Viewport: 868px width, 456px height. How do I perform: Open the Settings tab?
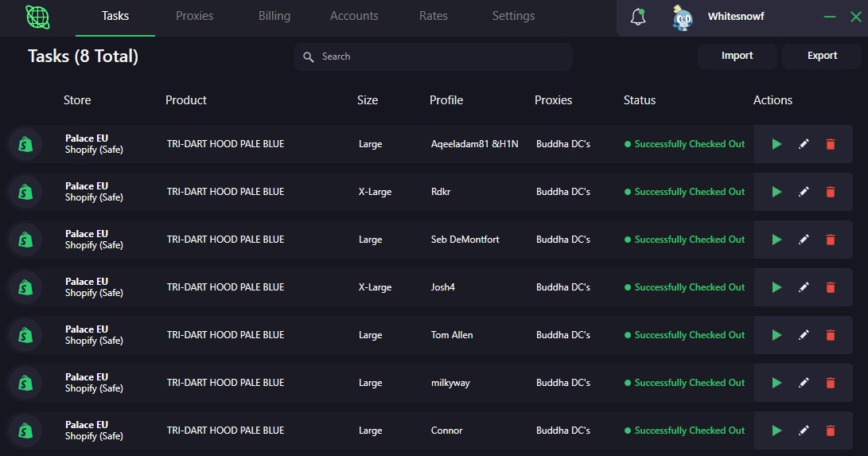(513, 16)
